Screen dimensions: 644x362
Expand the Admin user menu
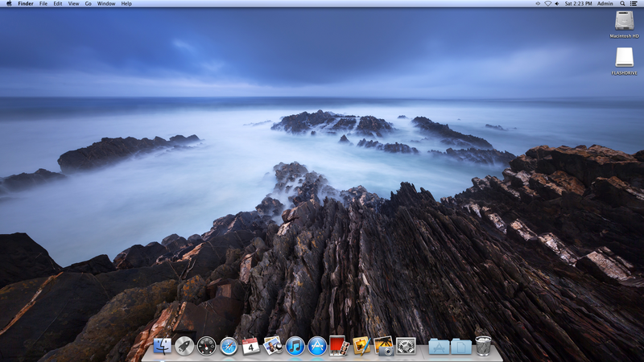605,4
